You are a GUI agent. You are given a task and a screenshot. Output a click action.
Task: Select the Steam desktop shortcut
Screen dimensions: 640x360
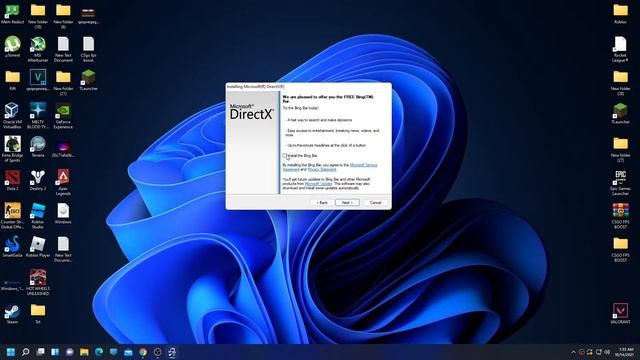coord(12,314)
